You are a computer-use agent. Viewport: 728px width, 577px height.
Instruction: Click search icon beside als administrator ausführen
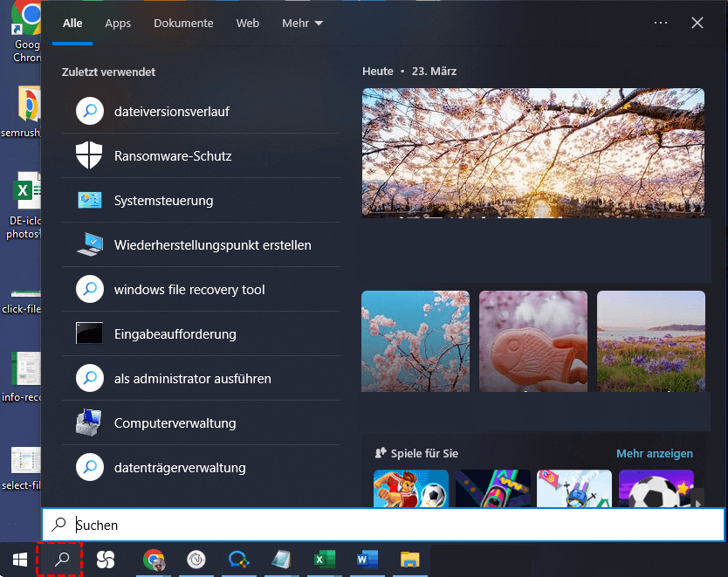pyautogui.click(x=90, y=378)
